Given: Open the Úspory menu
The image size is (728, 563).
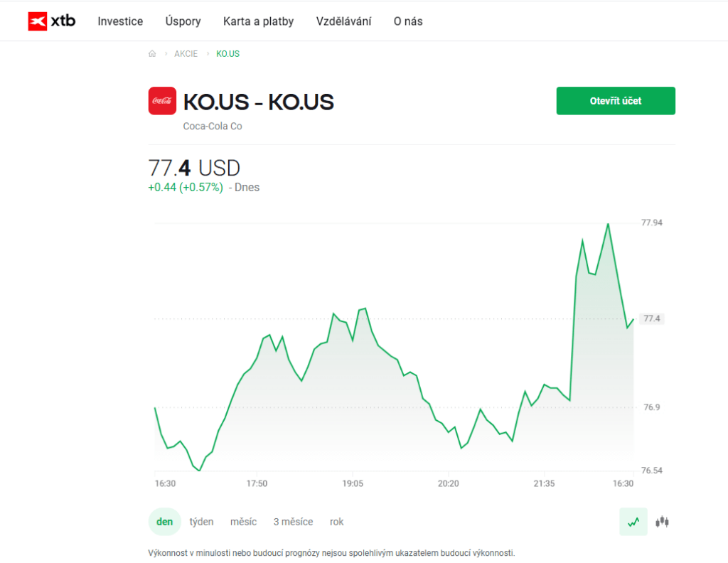Looking at the screenshot, I should pyautogui.click(x=183, y=21).
